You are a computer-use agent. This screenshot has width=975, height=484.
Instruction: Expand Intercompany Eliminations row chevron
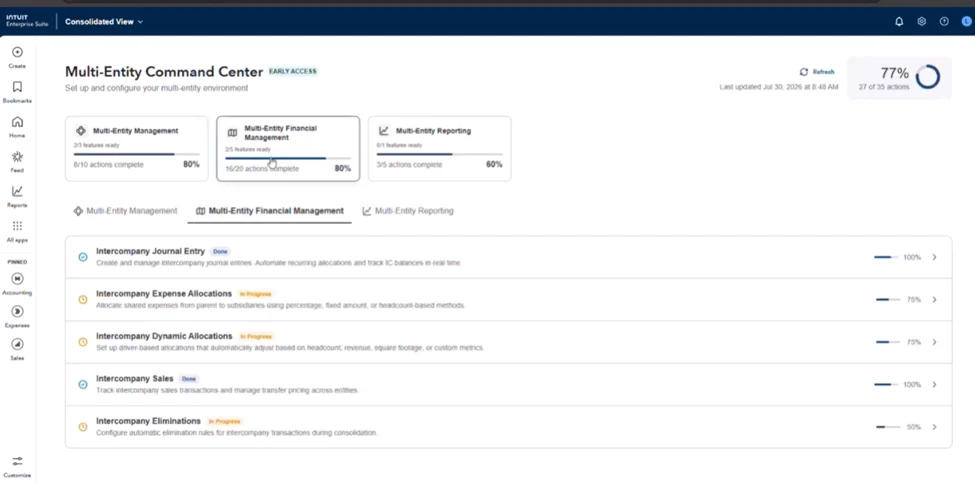(934, 427)
